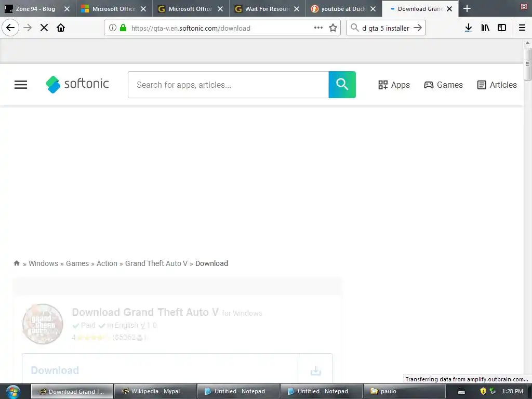Click the search go arrow in search bar
This screenshot has width=532, height=399.
[418, 28]
